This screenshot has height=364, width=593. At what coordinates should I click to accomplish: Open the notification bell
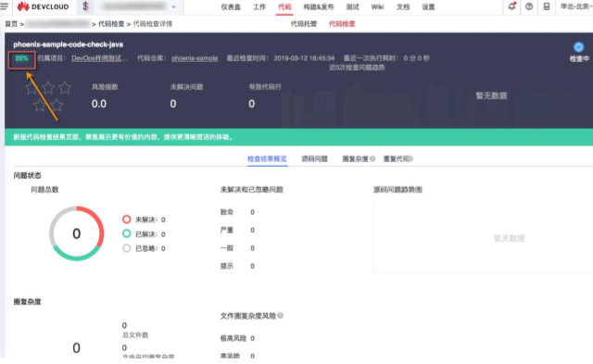pyautogui.click(x=511, y=6)
